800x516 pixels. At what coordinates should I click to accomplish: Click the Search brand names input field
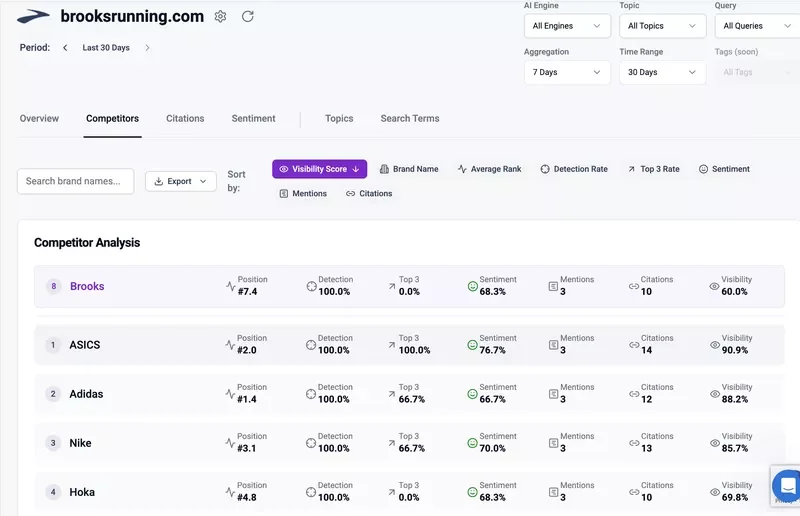(76, 181)
